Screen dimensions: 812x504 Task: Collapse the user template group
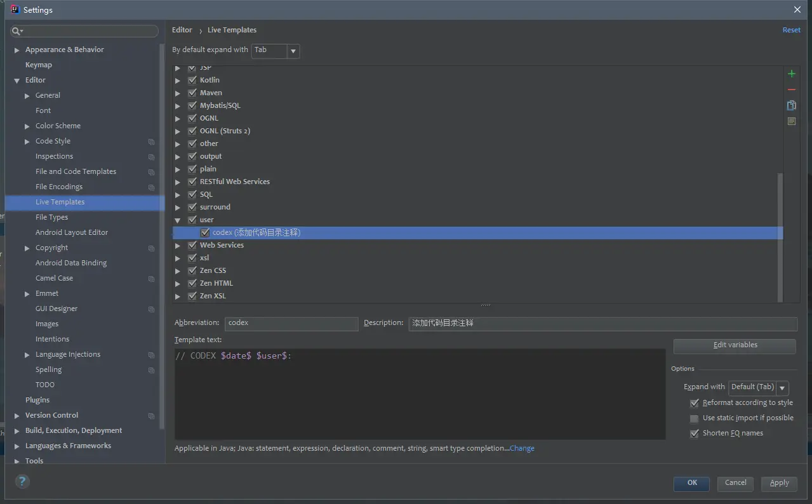[x=178, y=220]
